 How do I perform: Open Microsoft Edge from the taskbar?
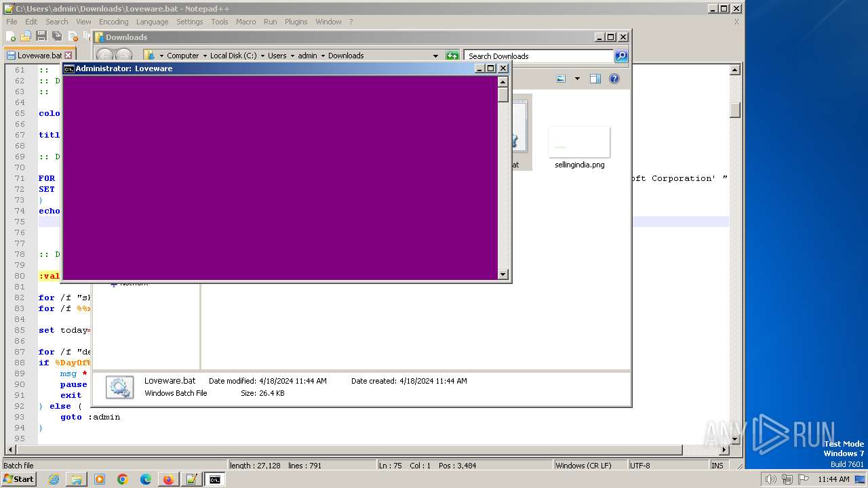tap(146, 479)
